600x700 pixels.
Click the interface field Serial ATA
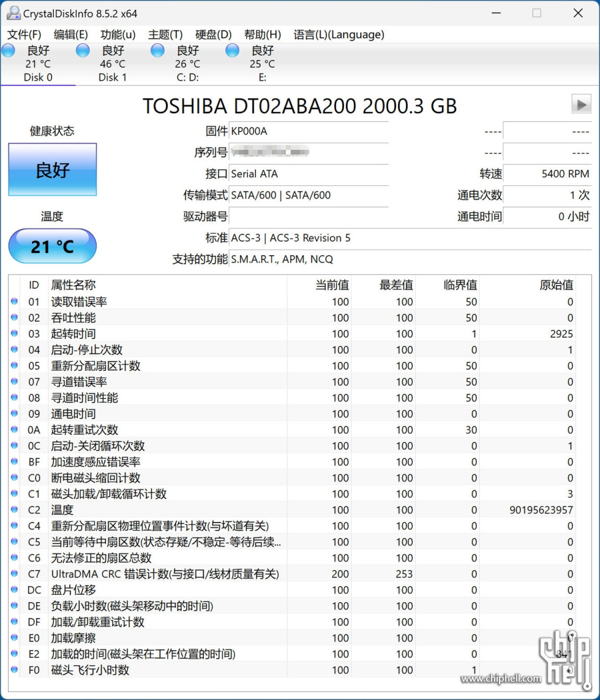tap(309, 174)
